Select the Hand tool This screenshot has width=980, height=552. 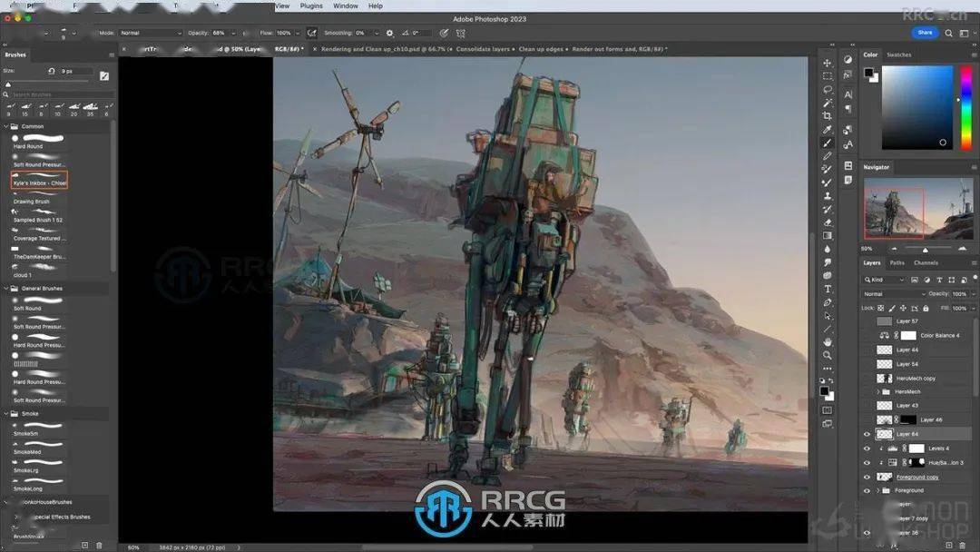tap(827, 342)
